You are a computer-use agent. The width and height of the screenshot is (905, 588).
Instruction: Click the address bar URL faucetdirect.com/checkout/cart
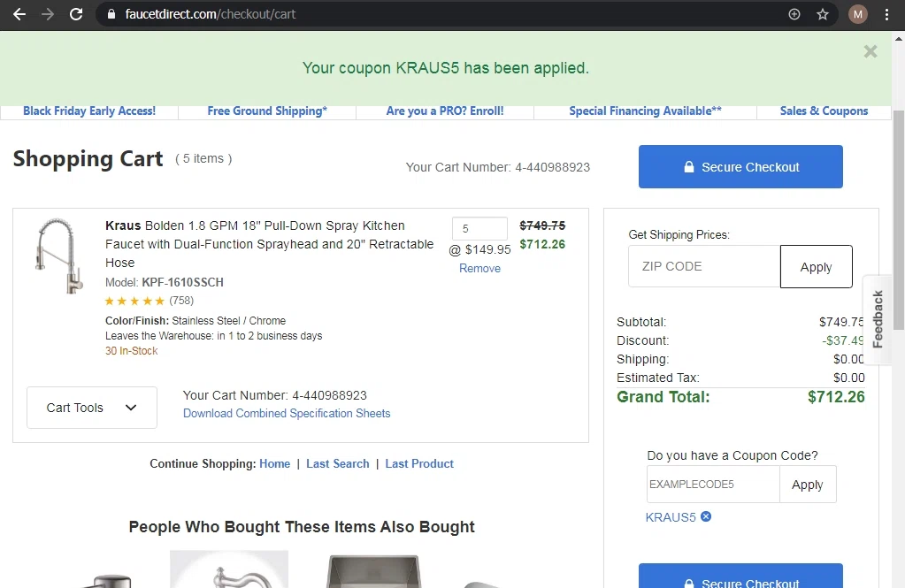coord(210,14)
